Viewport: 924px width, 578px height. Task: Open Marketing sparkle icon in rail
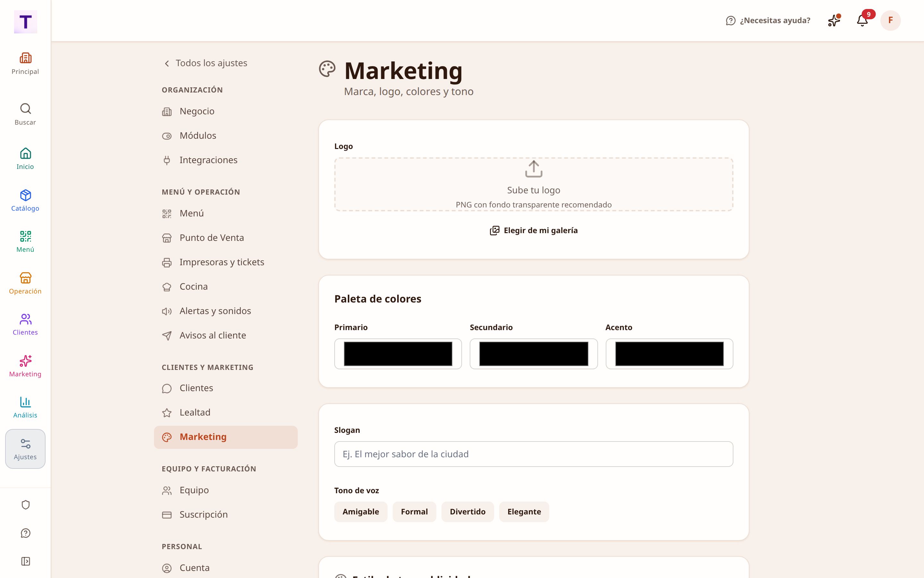tap(25, 366)
